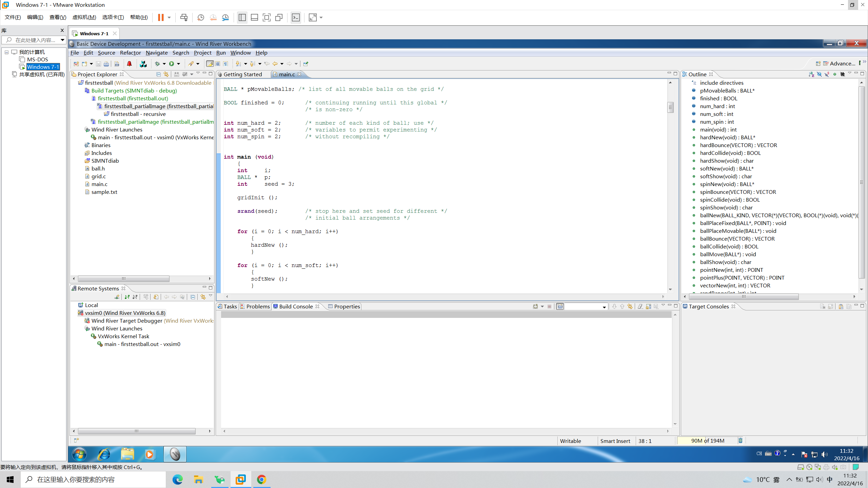Open the build project icon in toolbar
This screenshot has height=488, width=868.
143,64
